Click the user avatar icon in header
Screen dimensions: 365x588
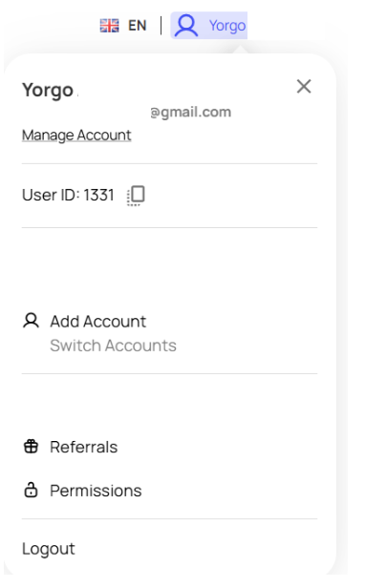[x=186, y=26]
